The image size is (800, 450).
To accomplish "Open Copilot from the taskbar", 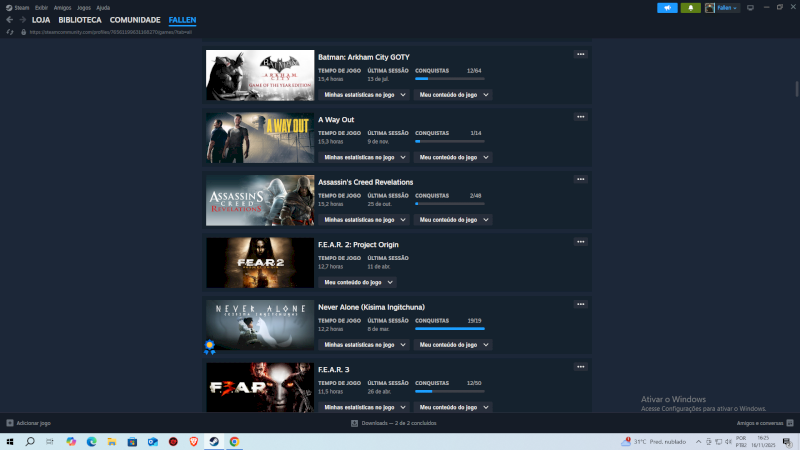I will click(71, 442).
